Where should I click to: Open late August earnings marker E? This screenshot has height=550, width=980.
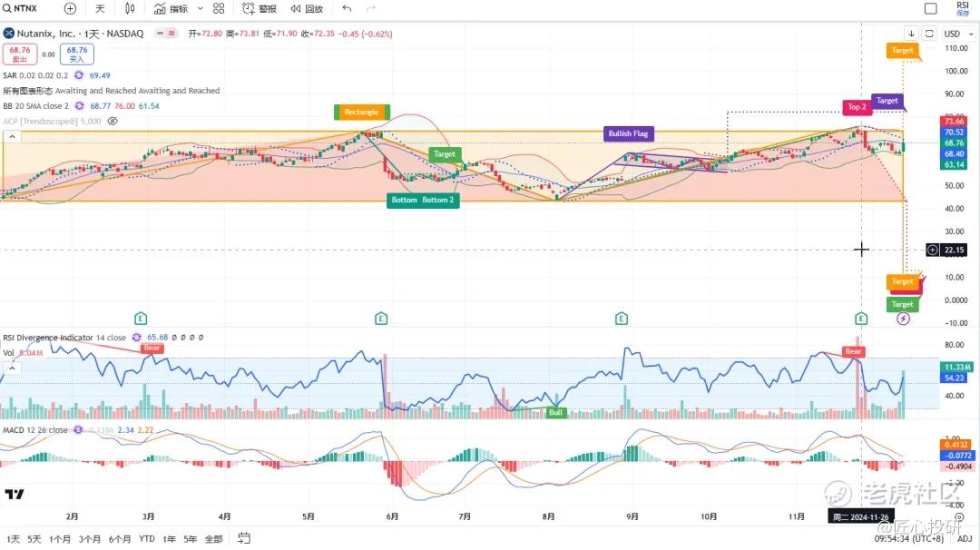[622, 319]
